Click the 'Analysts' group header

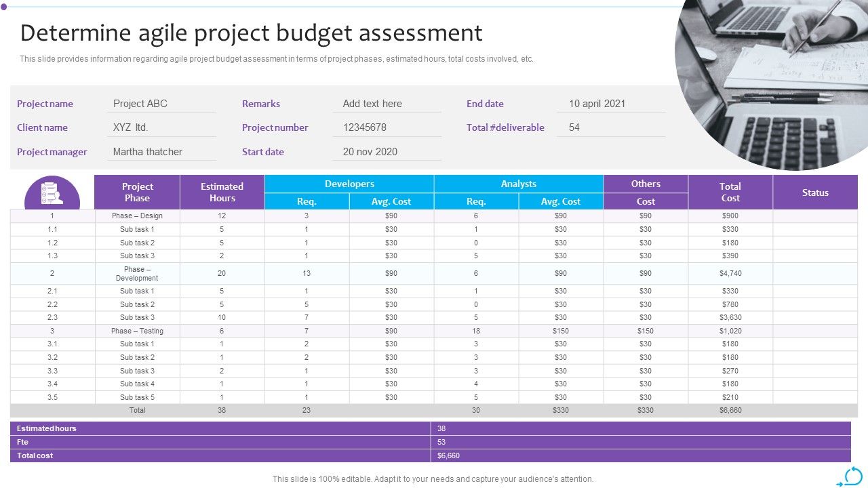pos(519,184)
